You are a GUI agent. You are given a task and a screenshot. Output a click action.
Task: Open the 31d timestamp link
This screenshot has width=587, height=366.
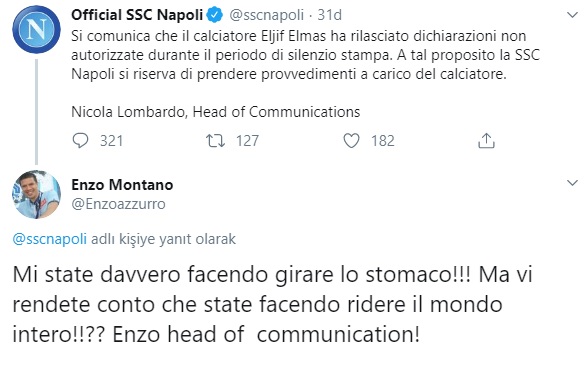329,15
